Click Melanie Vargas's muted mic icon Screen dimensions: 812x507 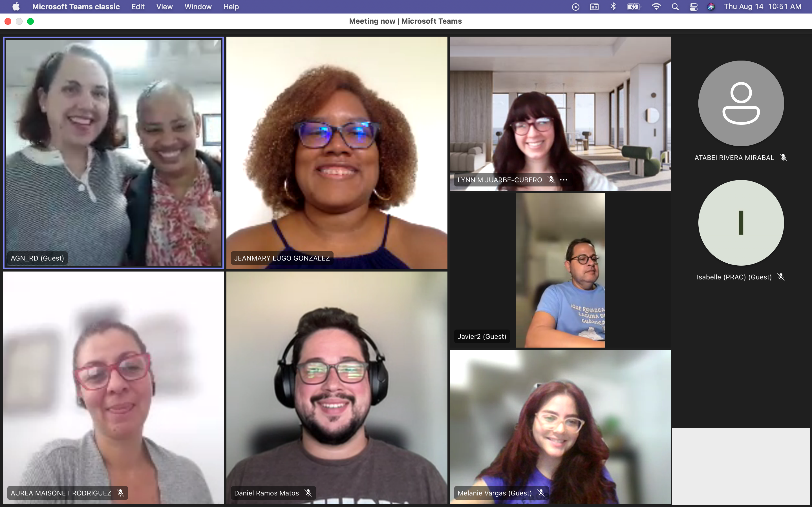pyautogui.click(x=541, y=493)
